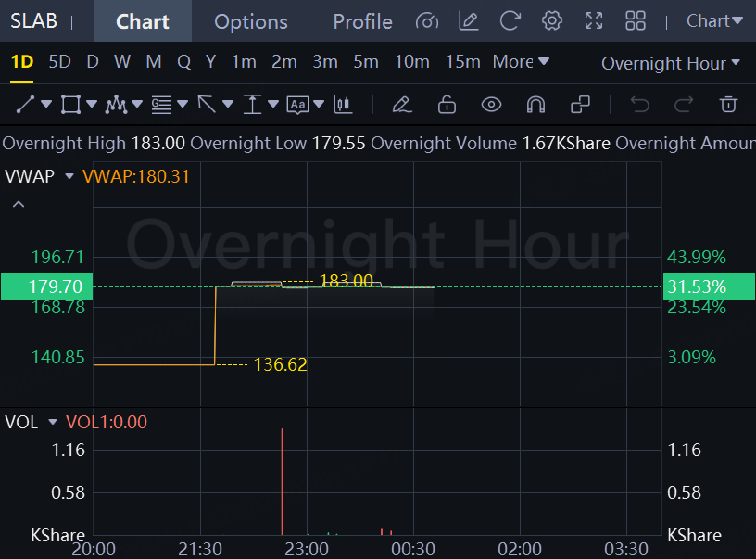The image size is (756, 559).
Task: Open the VOL indicator dropdown
Action: point(53,422)
